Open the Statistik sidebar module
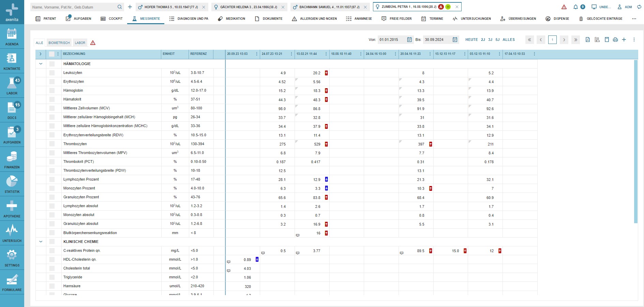The height and width of the screenshot is (307, 644). (12, 184)
